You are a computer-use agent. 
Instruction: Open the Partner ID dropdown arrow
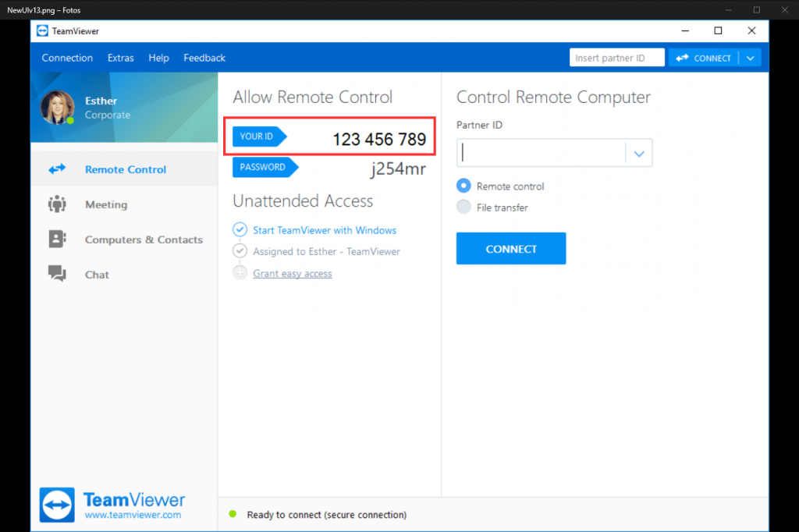coord(639,152)
